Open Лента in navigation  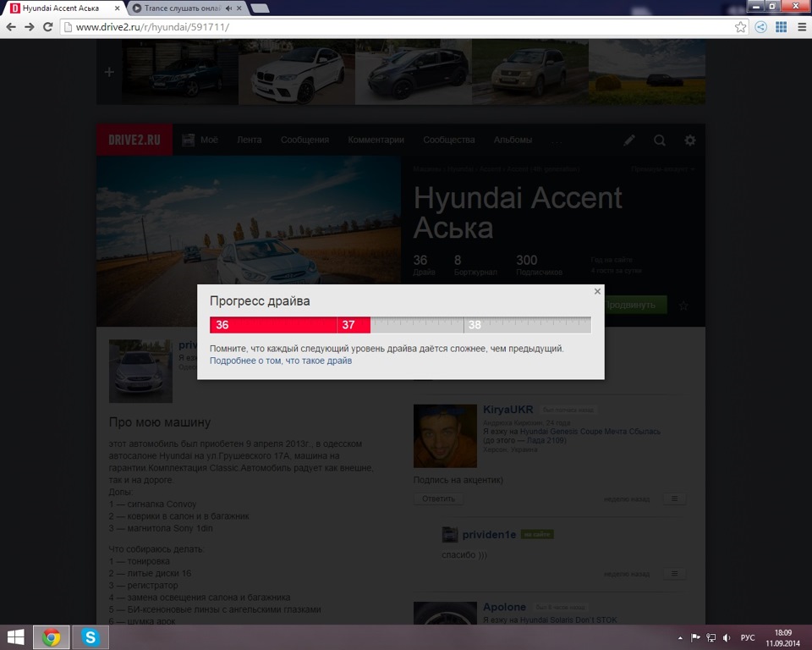coord(249,140)
